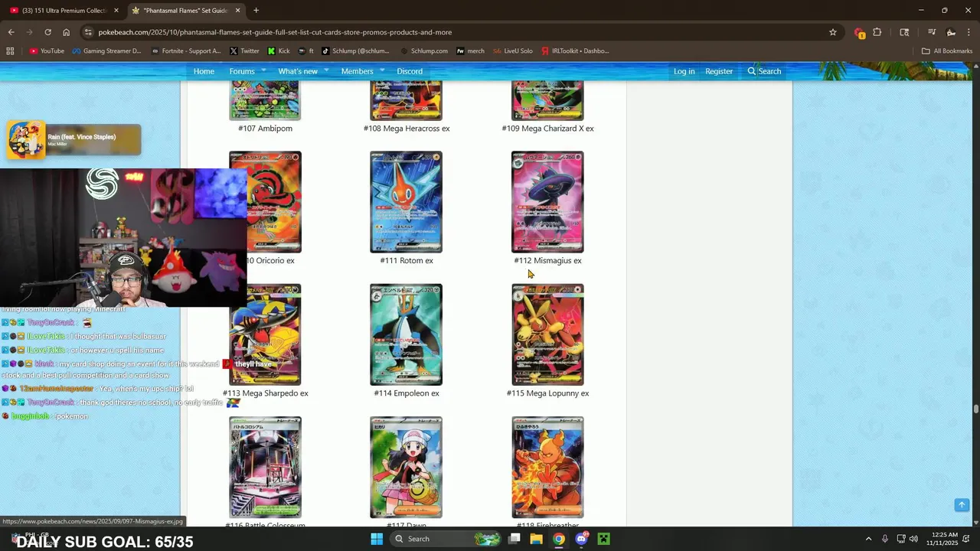Expand the Members dropdown arrow
The height and width of the screenshot is (551, 980).
click(x=381, y=70)
